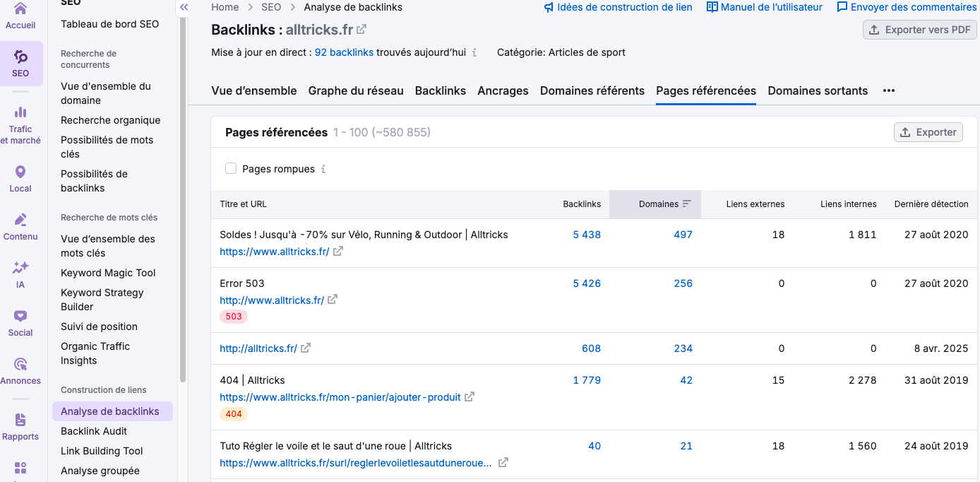This screenshot has width=980, height=482.
Task: Open the Rapports document icon
Action: coord(20,420)
